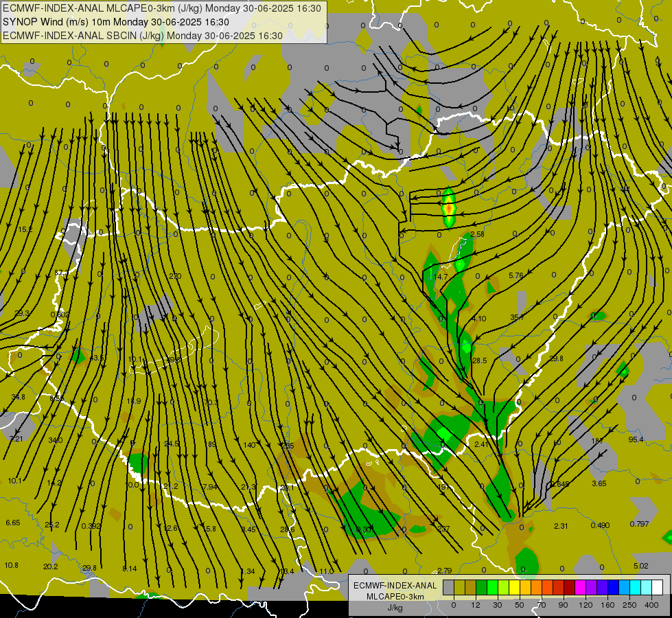Click the map value 87.1
The height and width of the screenshot is (618, 672).
point(61,273)
